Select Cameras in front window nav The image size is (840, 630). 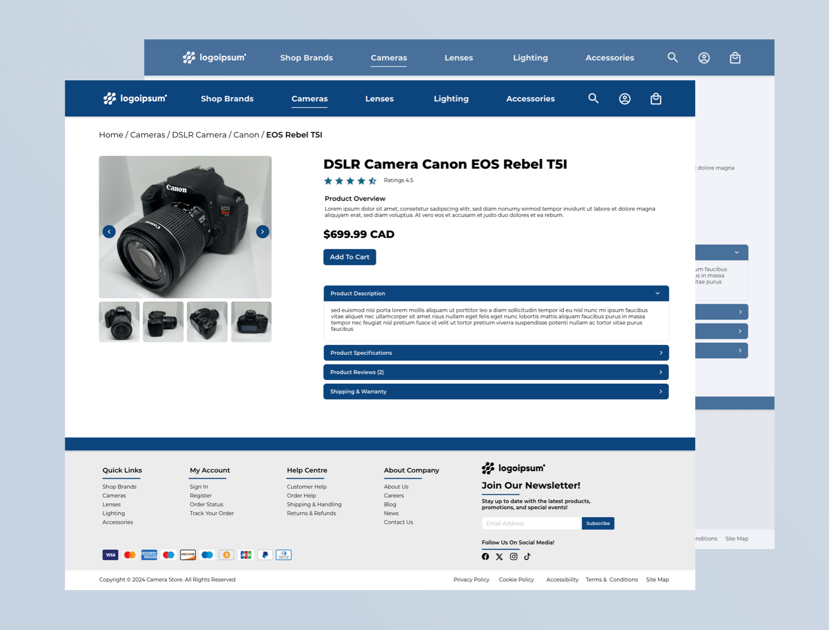[310, 99]
